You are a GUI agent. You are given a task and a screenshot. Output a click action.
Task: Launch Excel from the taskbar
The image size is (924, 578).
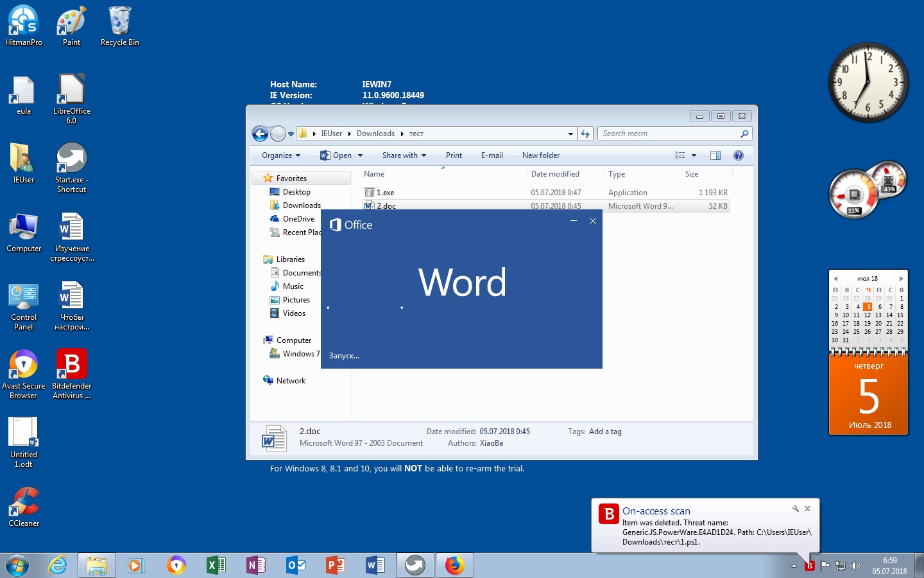click(x=216, y=565)
